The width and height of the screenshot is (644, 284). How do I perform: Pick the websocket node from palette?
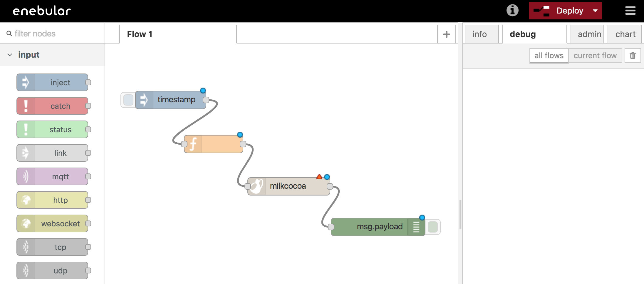tap(52, 223)
